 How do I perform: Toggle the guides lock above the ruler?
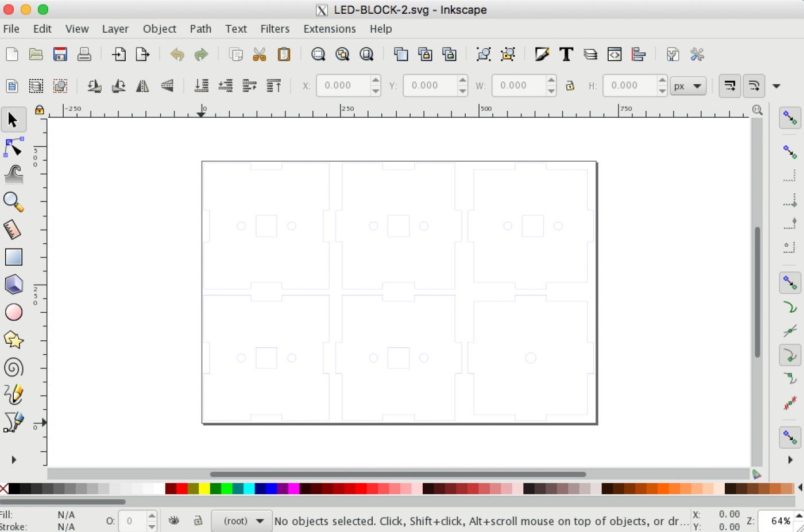pyautogui.click(x=39, y=110)
